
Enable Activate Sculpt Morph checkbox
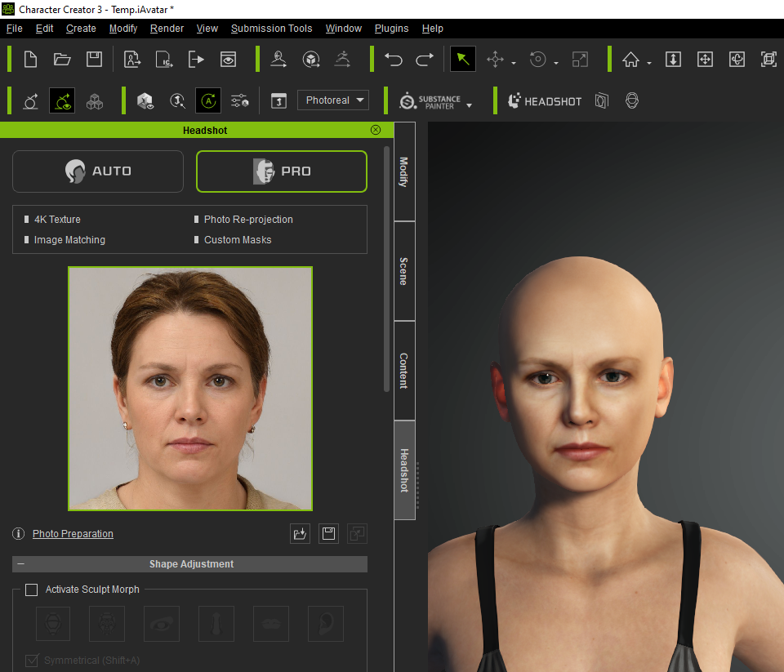(x=32, y=590)
